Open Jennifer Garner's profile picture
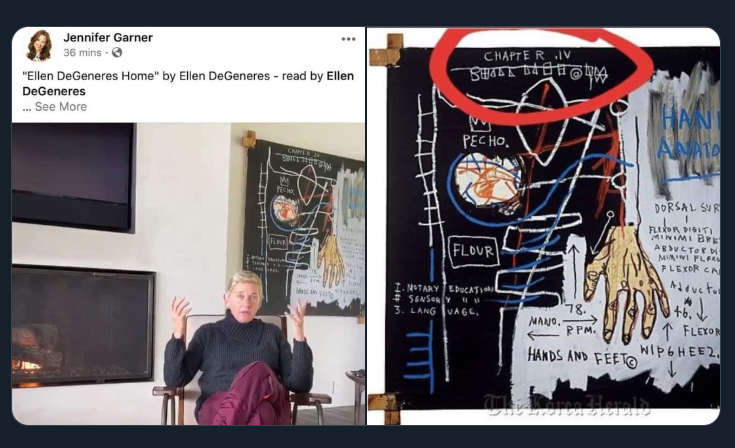735x448 pixels. [39, 45]
